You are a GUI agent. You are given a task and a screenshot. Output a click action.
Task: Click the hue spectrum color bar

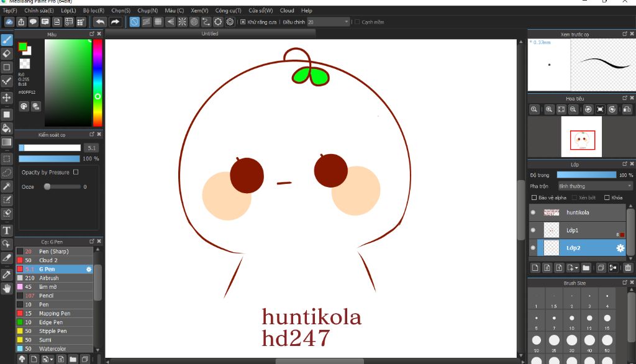(x=98, y=83)
